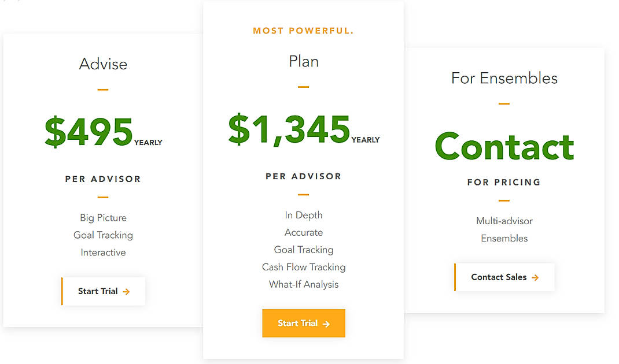The width and height of the screenshot is (619, 364).
Task: Start a trial of the Advise plan
Action: coord(103,291)
